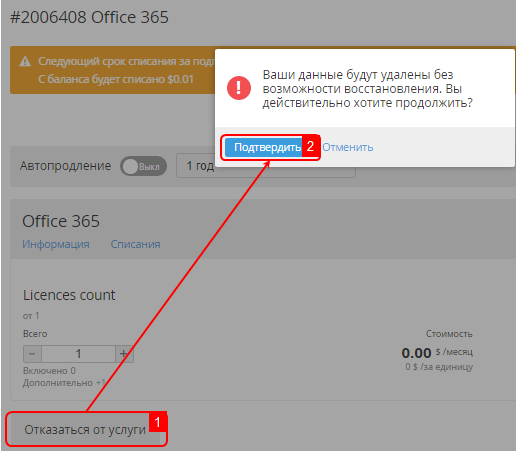Click the 'Автопродление' label
The width and height of the screenshot is (516, 451).
pos(65,166)
